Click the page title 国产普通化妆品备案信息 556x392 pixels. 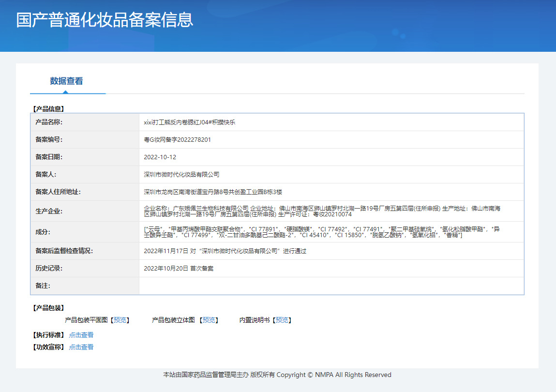[x=105, y=20]
